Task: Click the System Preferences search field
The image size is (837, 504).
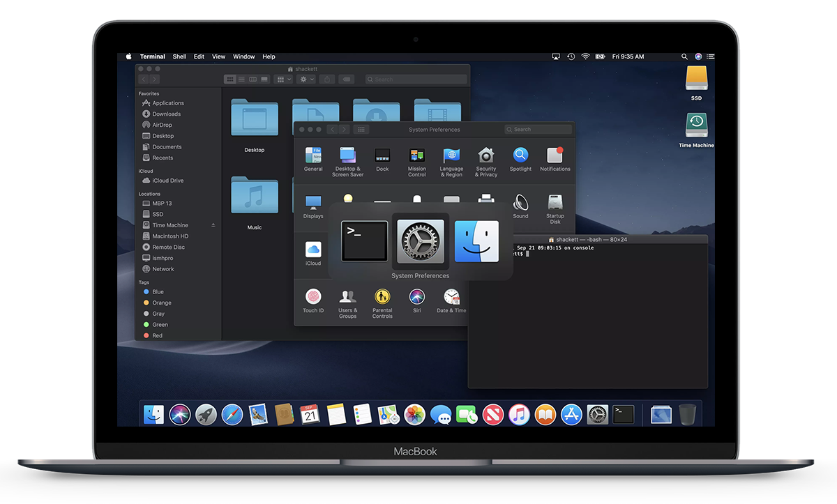Action: (538, 130)
